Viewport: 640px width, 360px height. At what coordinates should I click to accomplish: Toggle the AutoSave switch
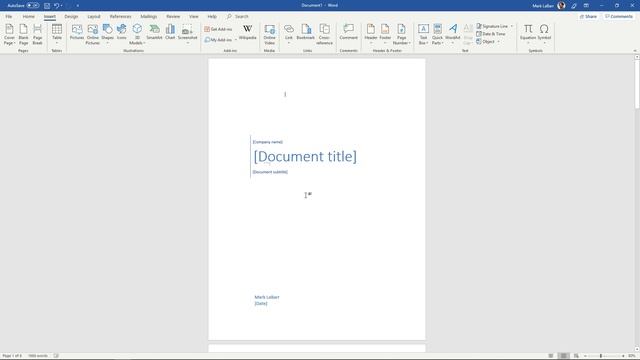tap(33, 6)
